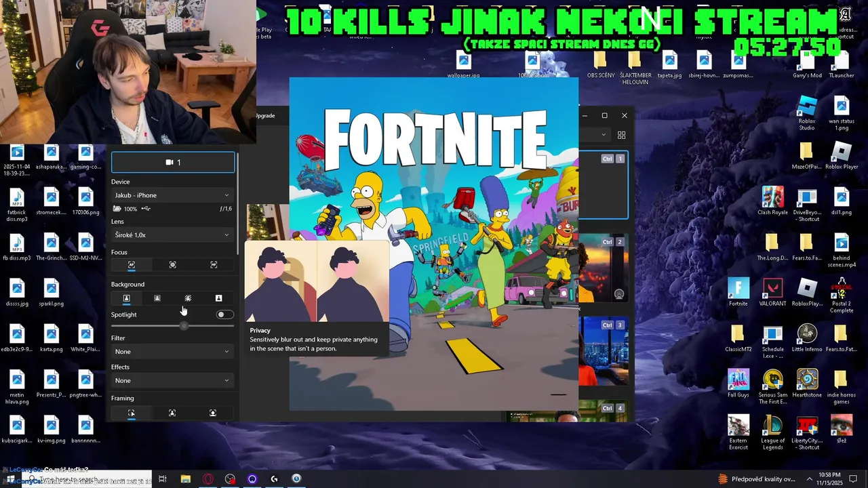Image resolution: width=868 pixels, height=488 pixels.
Task: Click the settings panel vertical scrollbar
Action: [x=238, y=203]
